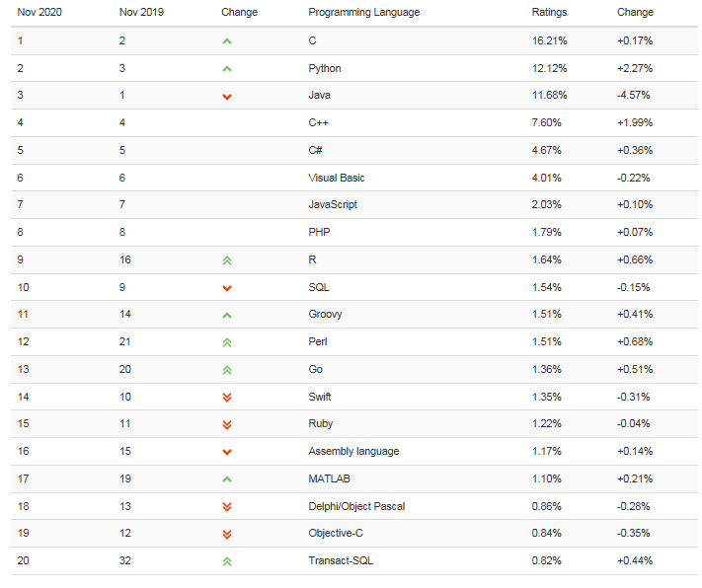Click the double green arrow beside Transact-SQL
The height and width of the screenshot is (588, 702).
pyautogui.click(x=227, y=561)
